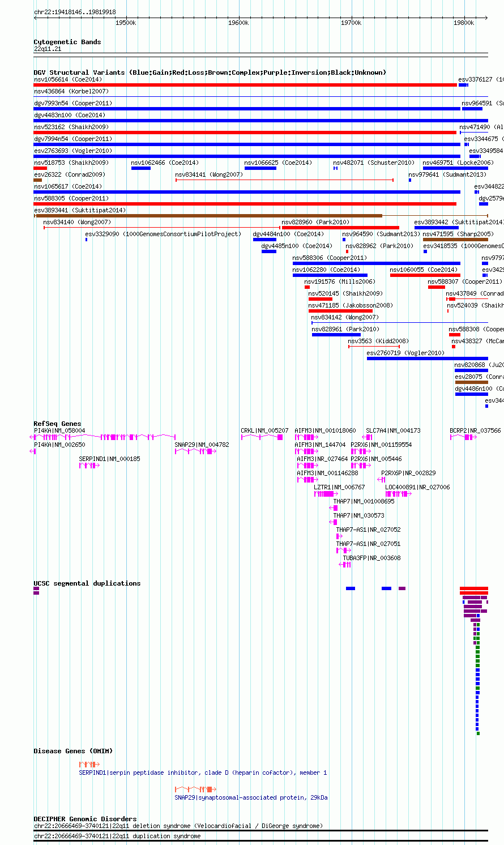Viewport: 504px width, 845px height.
Task: Select the nsv1065617 (Coe2014) blue bar
Action: pyautogui.click(x=247, y=192)
